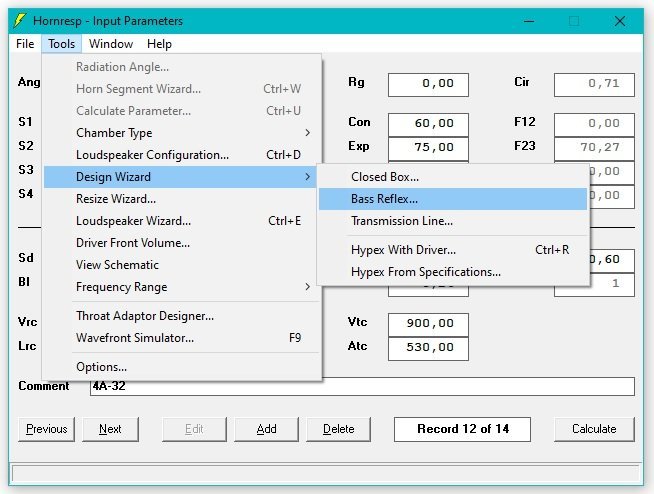The image size is (654, 494).
Task: Open Loudspeaker Configuration dialog
Action: click(x=183, y=155)
